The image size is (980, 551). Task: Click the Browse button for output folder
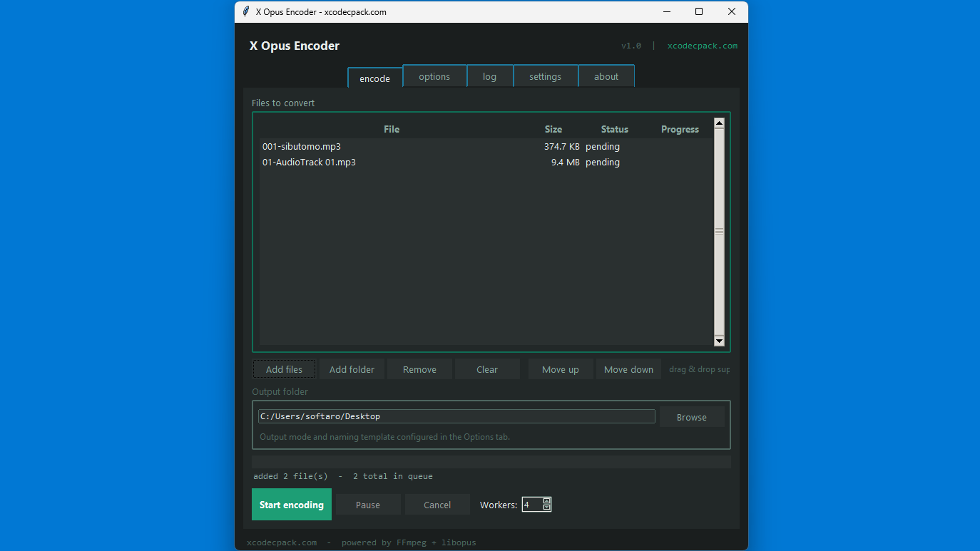pos(691,416)
